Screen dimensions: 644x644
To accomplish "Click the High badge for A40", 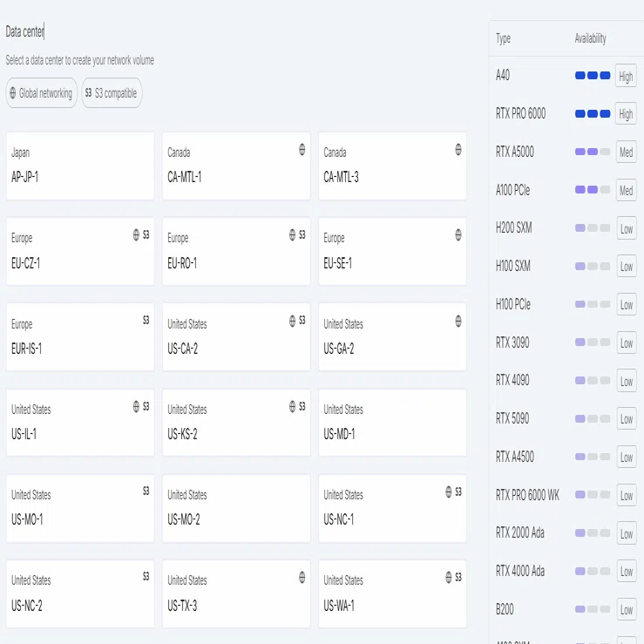I will coord(626,76).
